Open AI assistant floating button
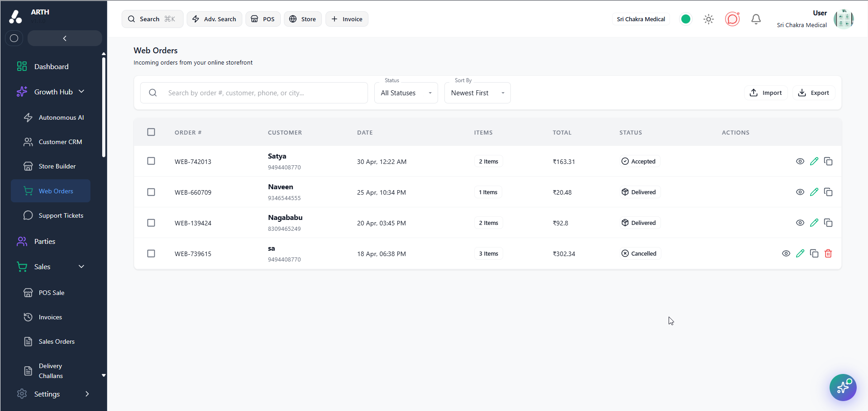 tap(843, 388)
